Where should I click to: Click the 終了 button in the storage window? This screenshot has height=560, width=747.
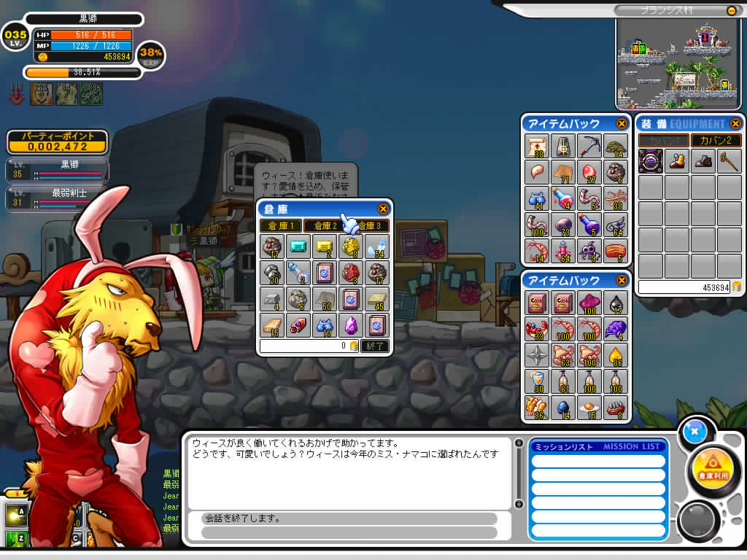point(374,346)
